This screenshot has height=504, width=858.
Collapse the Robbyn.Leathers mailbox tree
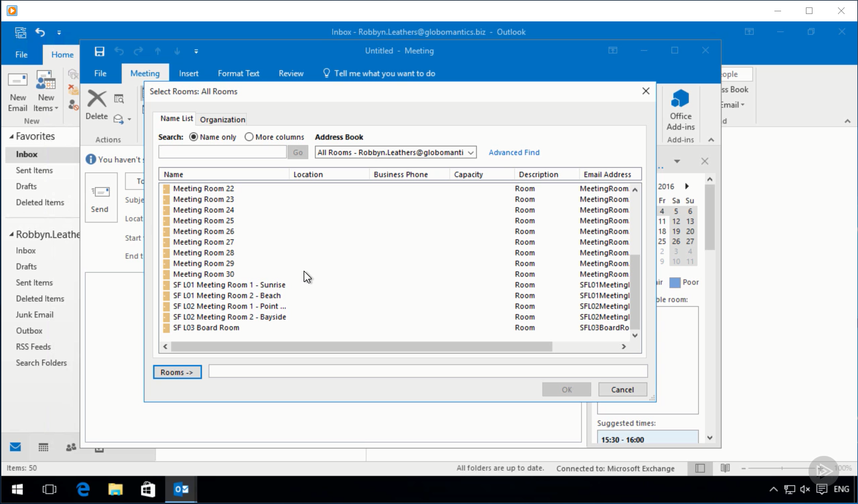point(11,235)
